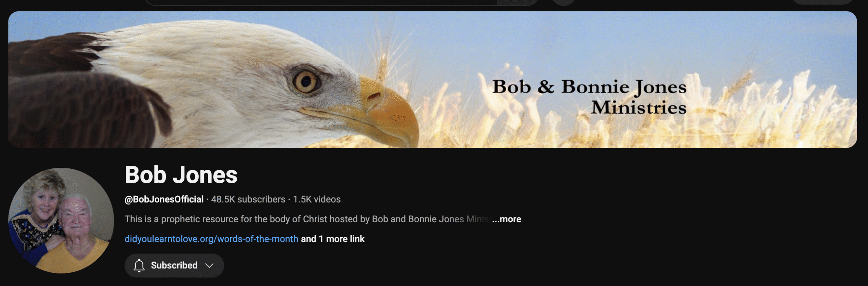Toggle the Subscribed button label
This screenshot has width=868, height=286.
(x=174, y=265)
